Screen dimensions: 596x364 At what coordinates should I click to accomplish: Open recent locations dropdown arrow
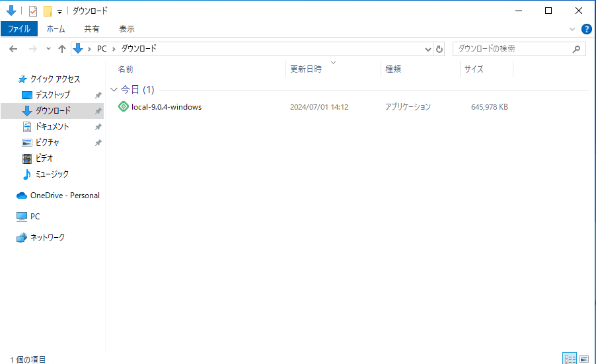48,49
